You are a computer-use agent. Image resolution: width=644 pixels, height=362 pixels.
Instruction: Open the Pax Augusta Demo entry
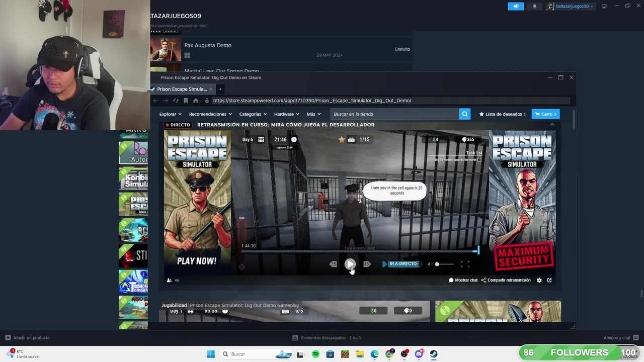click(282, 49)
